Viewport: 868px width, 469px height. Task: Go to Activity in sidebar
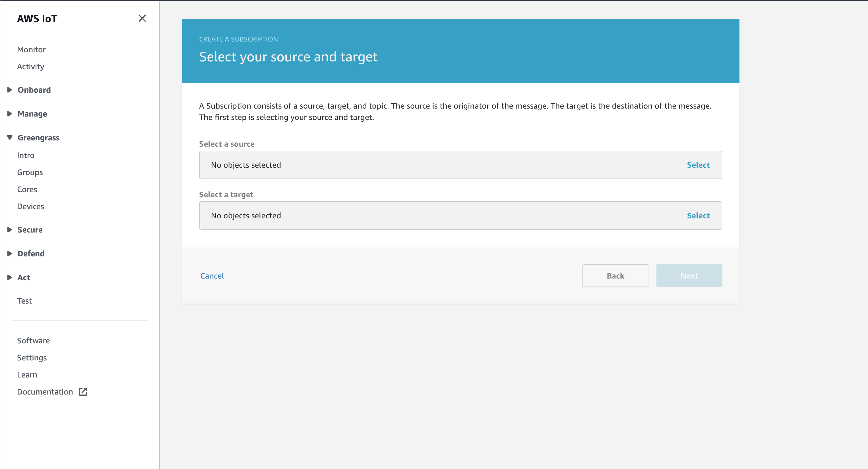[x=31, y=67]
